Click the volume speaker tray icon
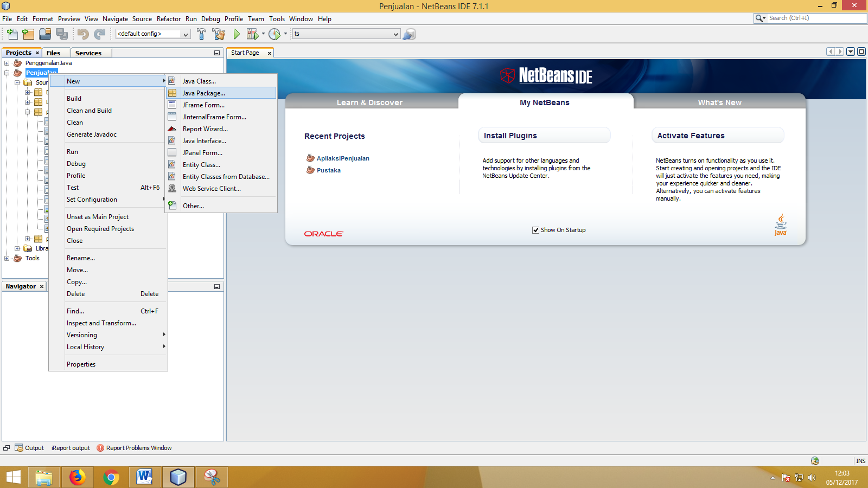The image size is (868, 488). [x=812, y=478]
